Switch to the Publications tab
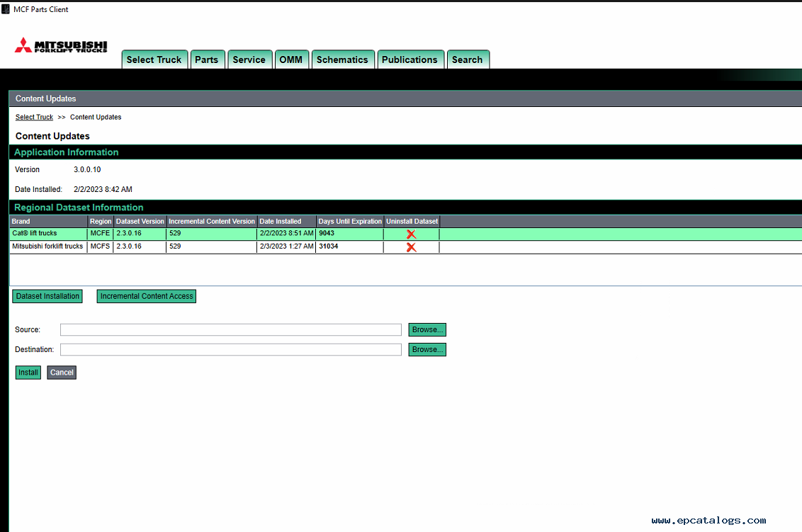This screenshot has height=532, width=802. pos(410,60)
